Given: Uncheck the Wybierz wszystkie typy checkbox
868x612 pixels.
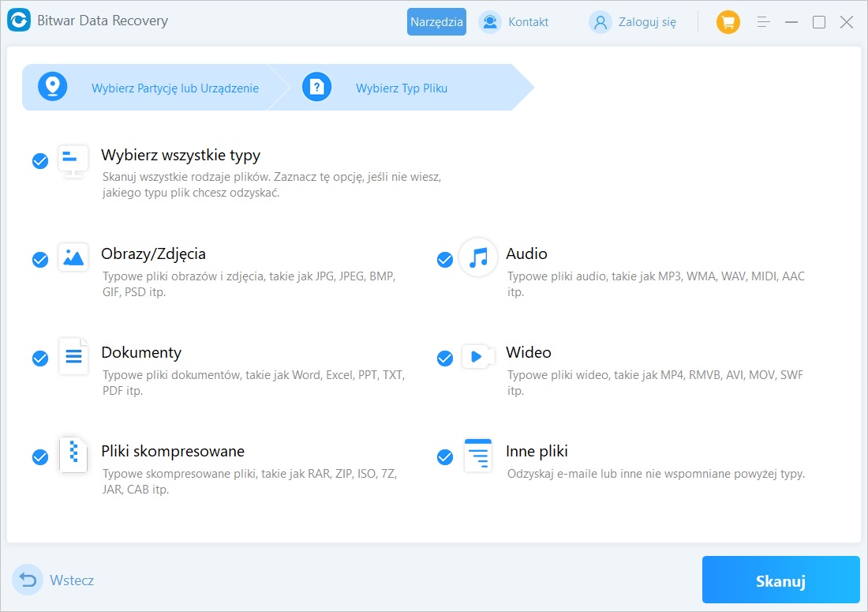Looking at the screenshot, I should (x=40, y=161).
